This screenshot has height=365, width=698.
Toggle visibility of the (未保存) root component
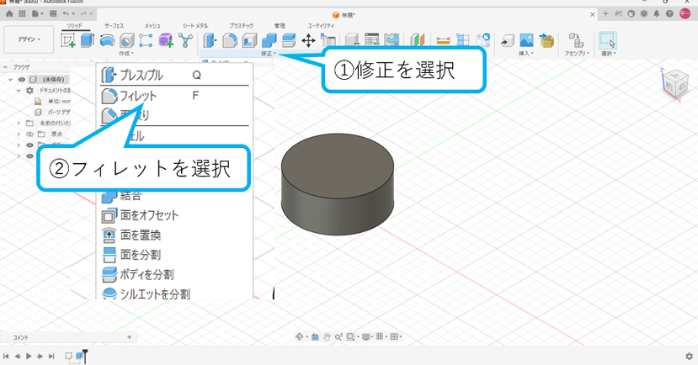[21, 79]
